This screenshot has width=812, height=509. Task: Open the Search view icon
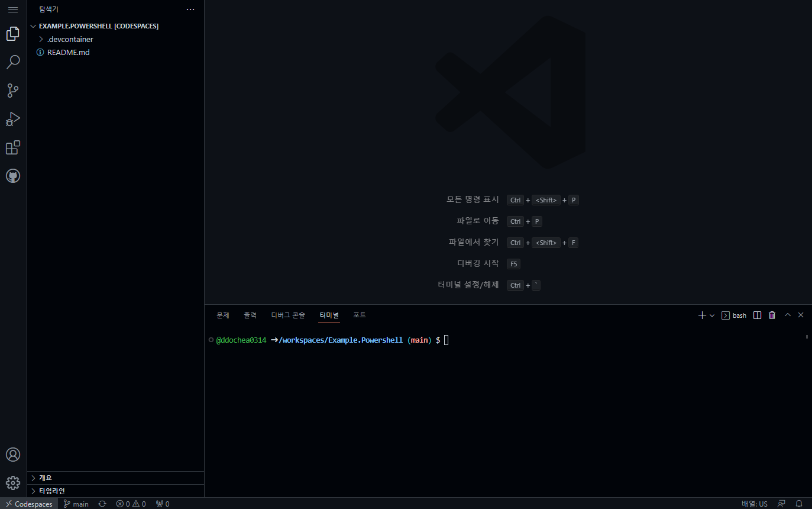click(x=13, y=62)
